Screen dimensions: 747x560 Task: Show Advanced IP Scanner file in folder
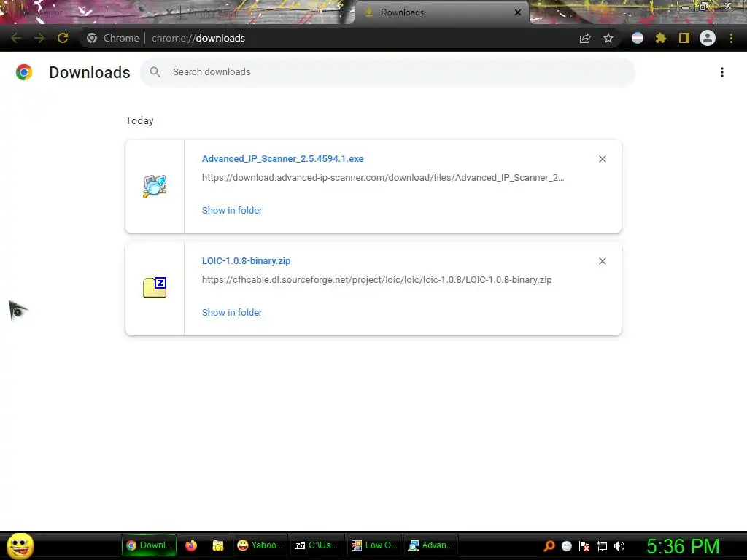[x=232, y=211]
